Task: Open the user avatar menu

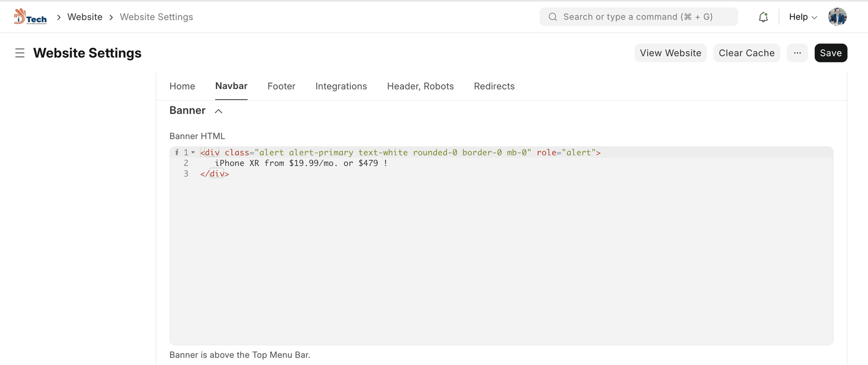Action: click(837, 17)
